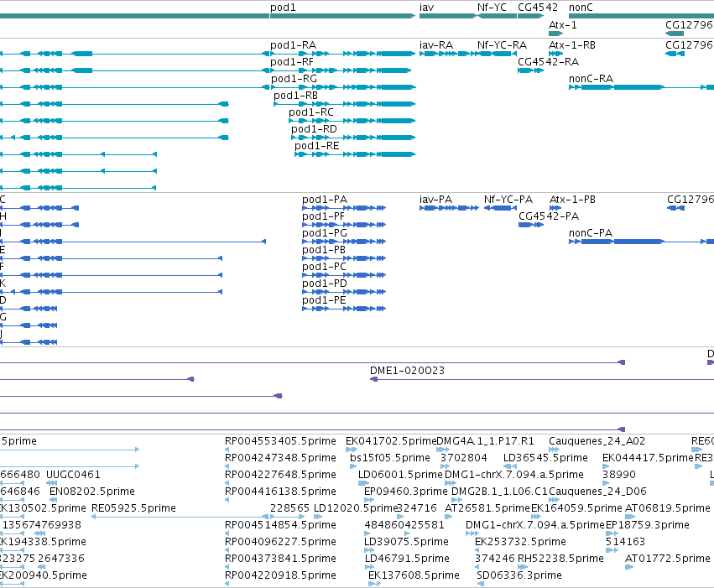
Task: Open DMG4A.1_1.P17.R1 label
Action: [x=485, y=441]
